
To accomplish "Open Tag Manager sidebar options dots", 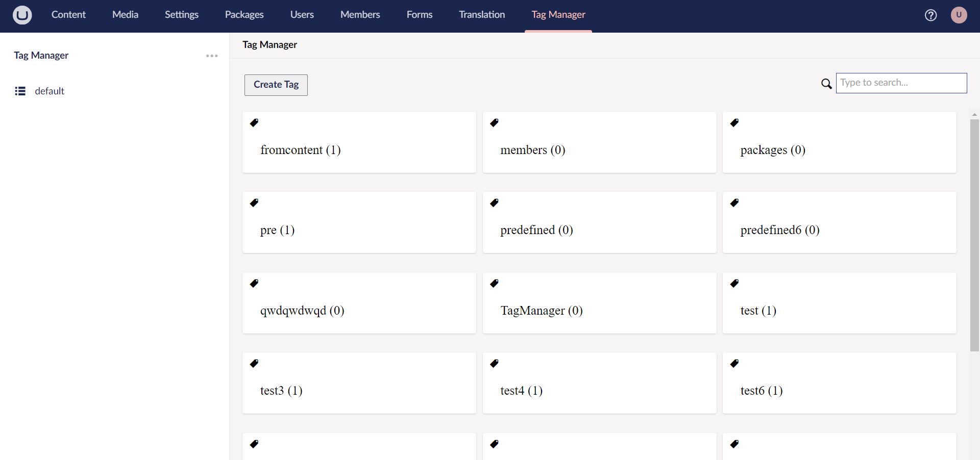I will click(212, 56).
